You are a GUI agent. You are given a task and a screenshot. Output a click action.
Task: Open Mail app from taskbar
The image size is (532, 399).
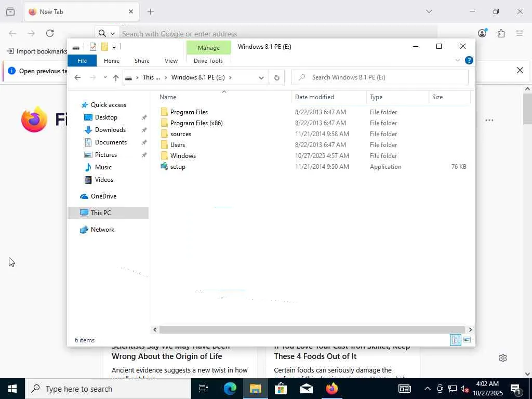point(306,389)
